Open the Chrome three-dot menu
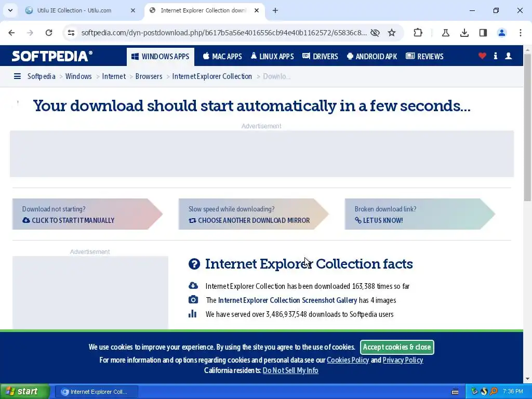 (521, 33)
